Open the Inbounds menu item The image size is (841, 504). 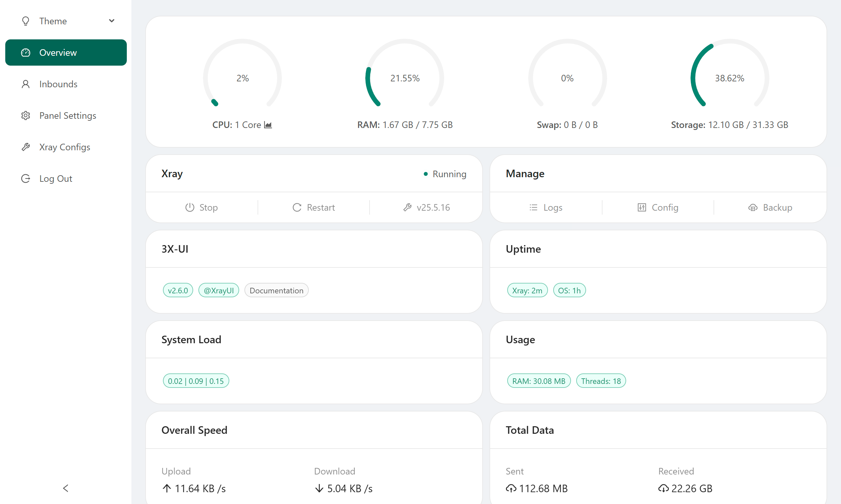point(58,84)
